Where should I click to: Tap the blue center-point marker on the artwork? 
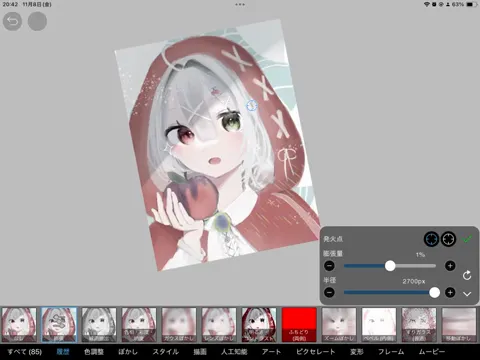pos(252,105)
